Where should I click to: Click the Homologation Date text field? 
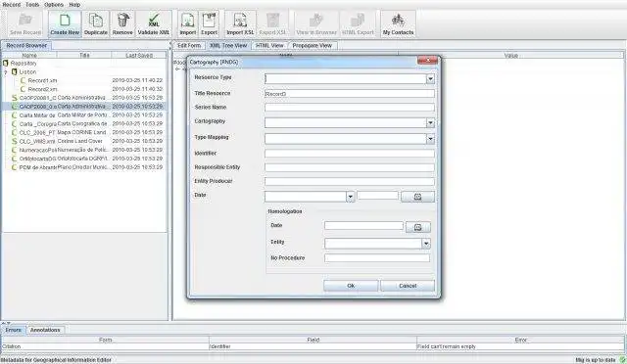click(x=363, y=226)
